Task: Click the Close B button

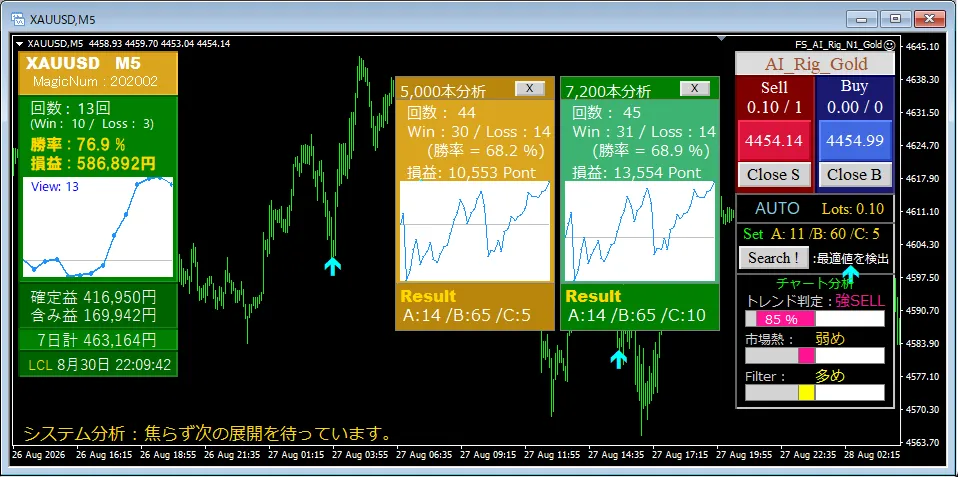Action: click(x=855, y=175)
